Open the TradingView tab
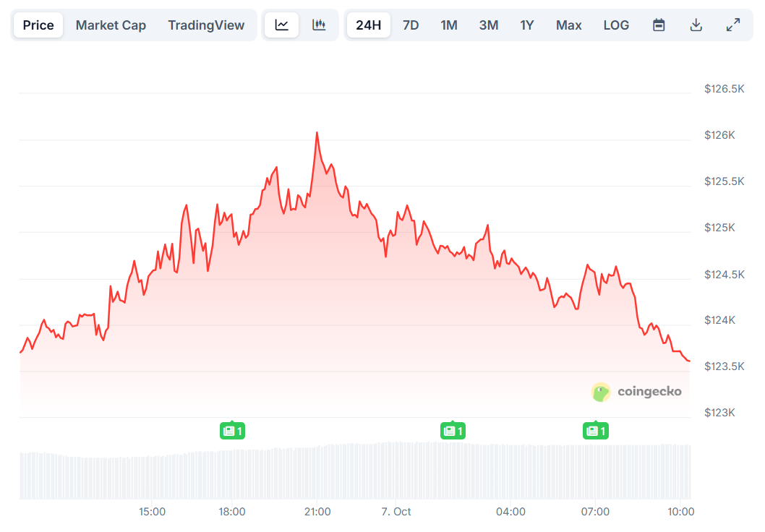Image resolution: width=765 pixels, height=532 pixels. point(205,25)
